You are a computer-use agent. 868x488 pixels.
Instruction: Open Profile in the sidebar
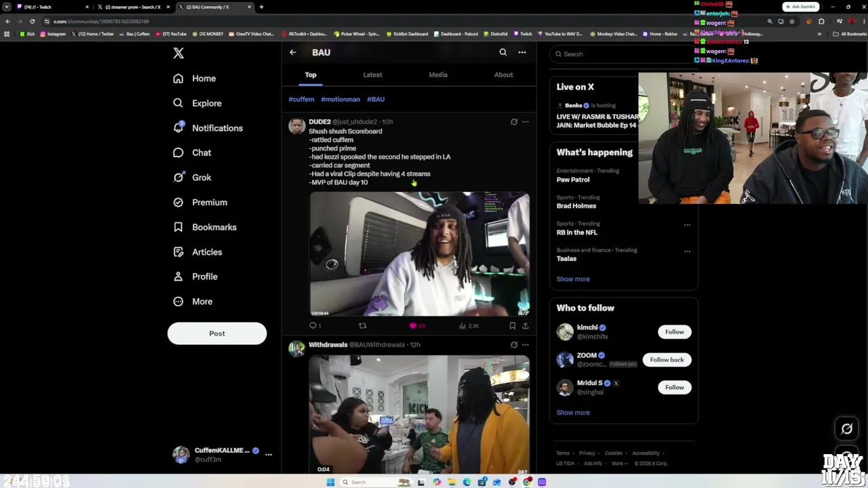pos(195,277)
